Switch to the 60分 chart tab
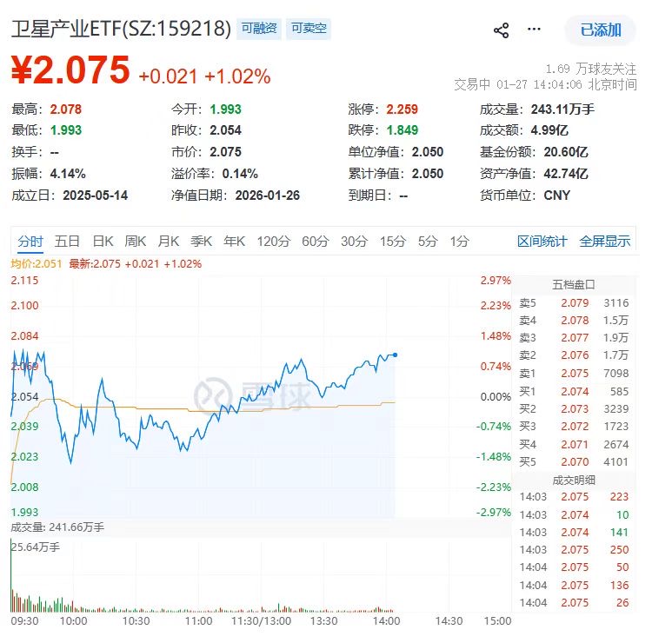672x643 pixels. (316, 242)
